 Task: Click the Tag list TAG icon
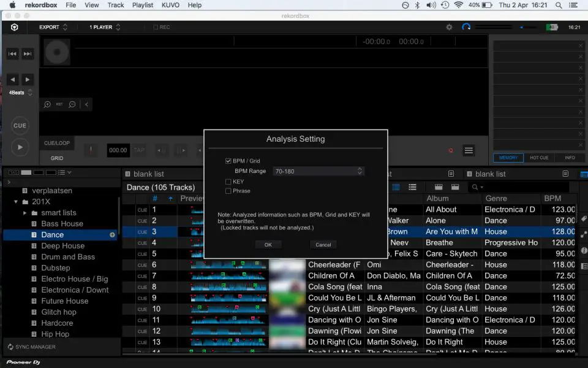(x=14, y=172)
